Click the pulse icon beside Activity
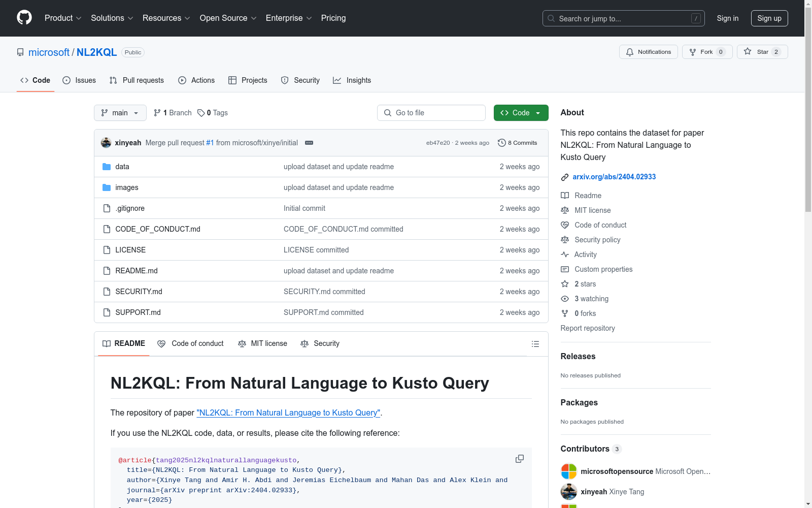812x508 pixels. (565, 255)
